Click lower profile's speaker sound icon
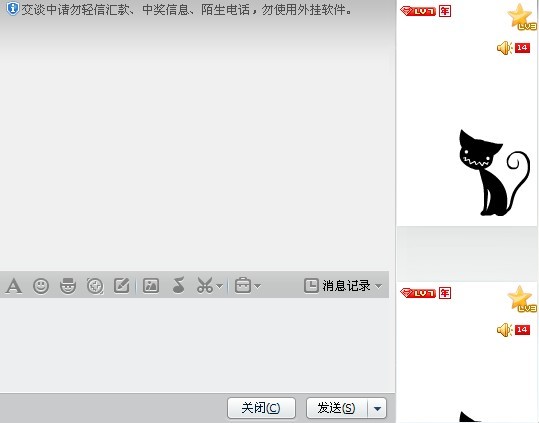The image size is (539, 423). coord(505,330)
